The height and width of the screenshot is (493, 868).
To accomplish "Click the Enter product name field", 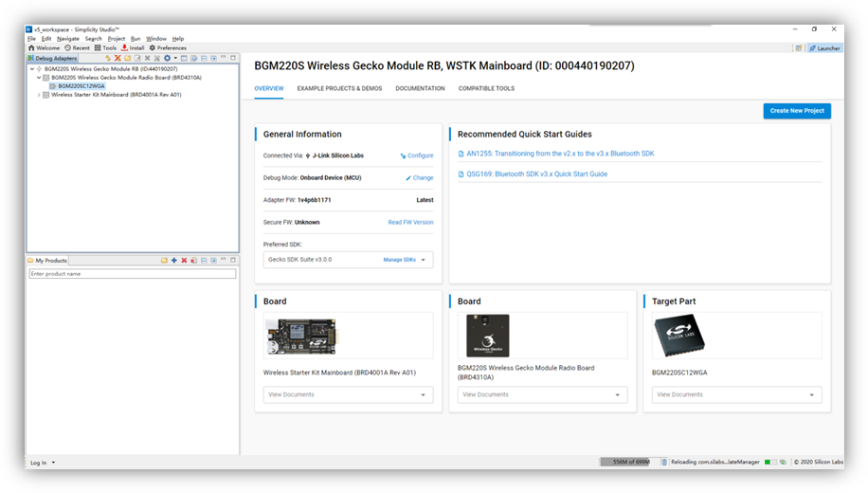I will point(133,274).
